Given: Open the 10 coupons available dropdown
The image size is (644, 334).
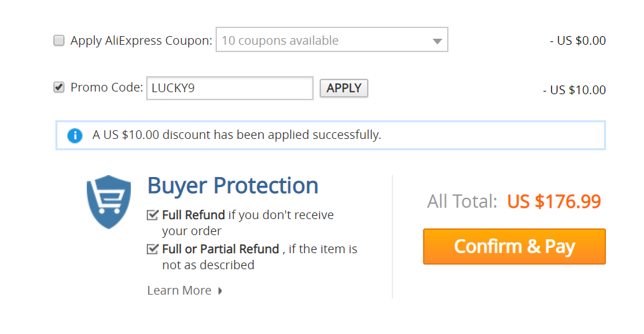Looking at the screenshot, I should pos(332,39).
